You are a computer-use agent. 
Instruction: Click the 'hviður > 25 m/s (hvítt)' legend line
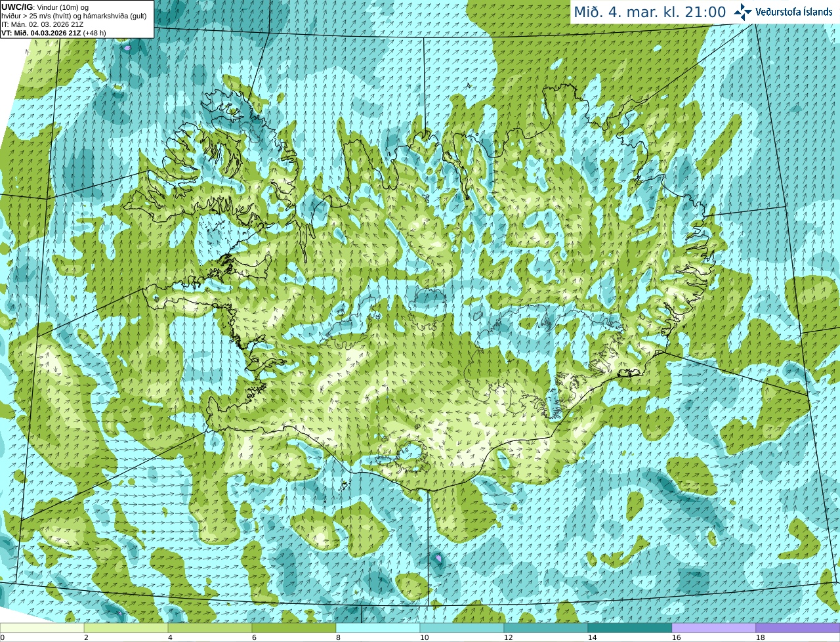click(73, 16)
